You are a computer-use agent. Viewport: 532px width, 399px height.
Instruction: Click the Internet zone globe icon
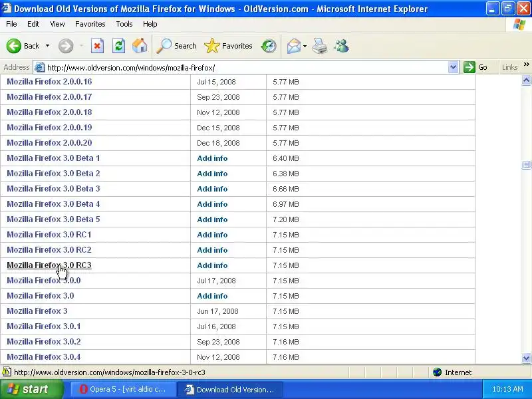[x=437, y=372]
